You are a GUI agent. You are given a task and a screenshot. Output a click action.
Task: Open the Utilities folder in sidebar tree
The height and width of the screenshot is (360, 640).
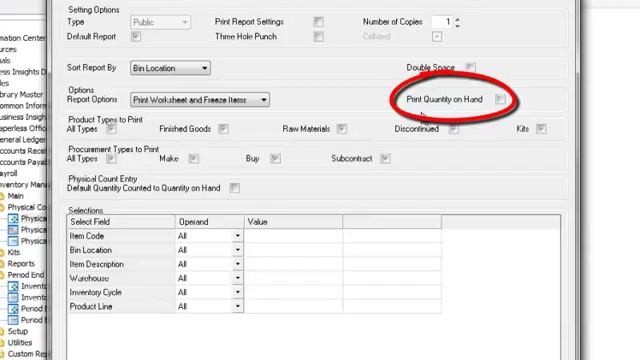[20, 342]
